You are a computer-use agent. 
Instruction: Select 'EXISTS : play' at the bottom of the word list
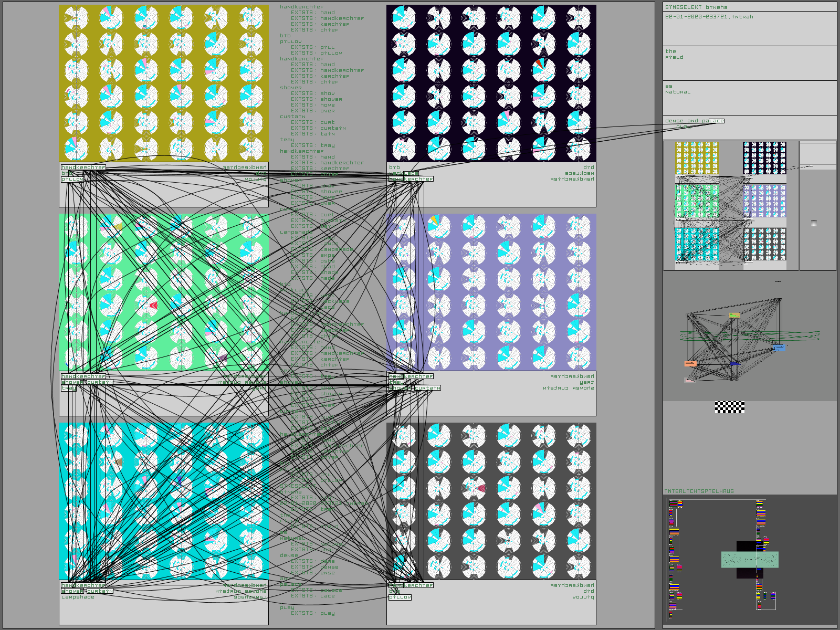[x=312, y=613]
